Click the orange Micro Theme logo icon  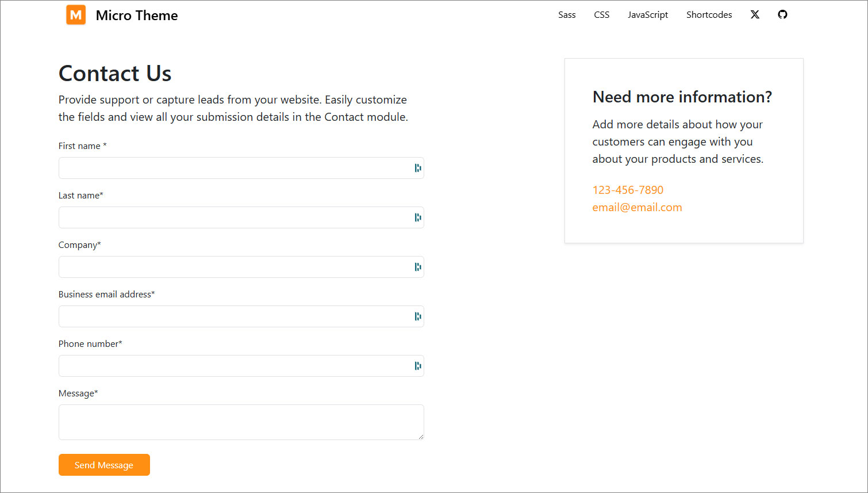(x=76, y=15)
